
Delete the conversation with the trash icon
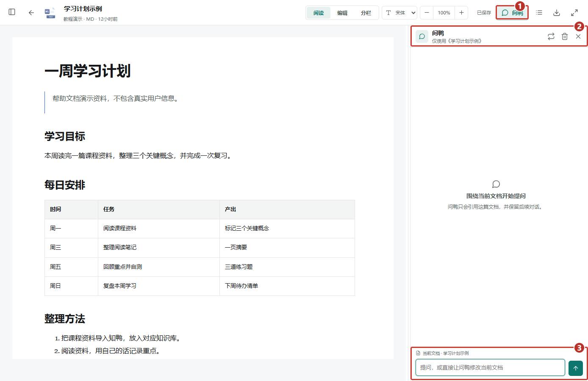tap(565, 36)
